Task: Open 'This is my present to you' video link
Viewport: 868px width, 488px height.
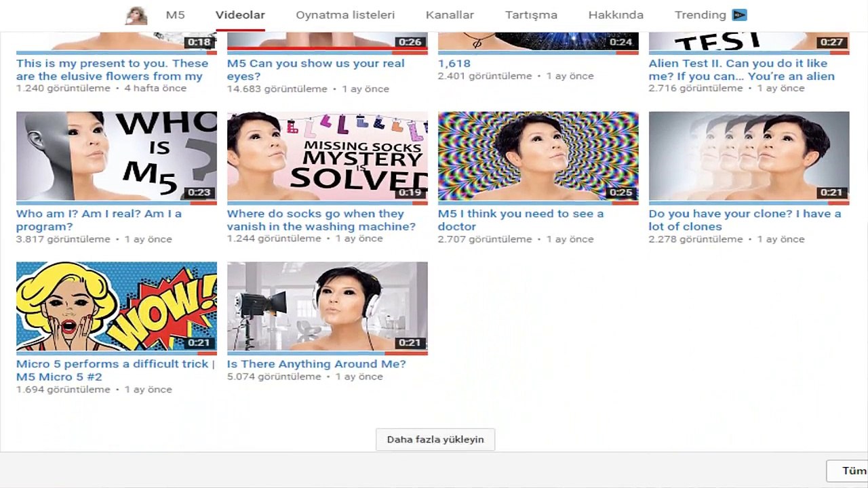Action: point(113,70)
